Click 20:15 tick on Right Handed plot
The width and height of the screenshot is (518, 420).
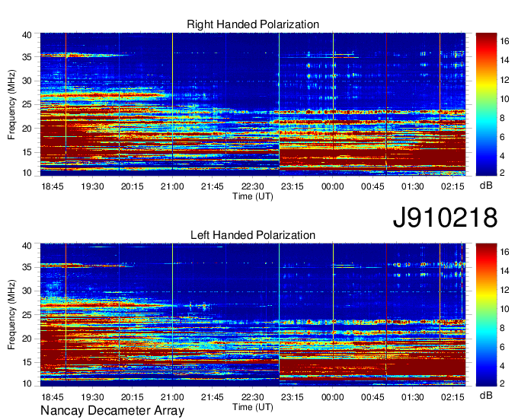[132, 186]
